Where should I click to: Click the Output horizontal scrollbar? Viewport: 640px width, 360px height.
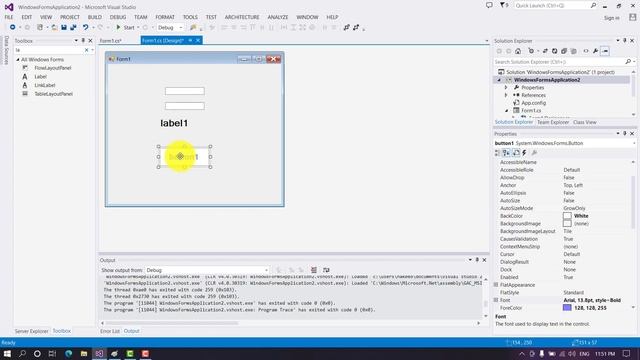[x=171, y=323]
